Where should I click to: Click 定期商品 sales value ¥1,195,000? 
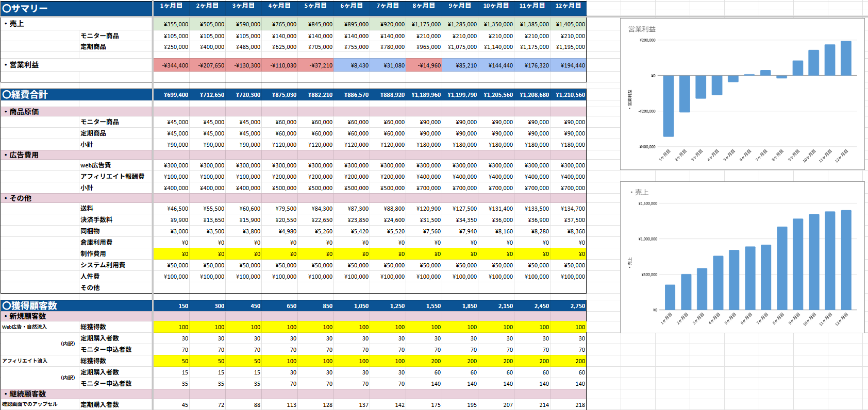[x=568, y=47]
